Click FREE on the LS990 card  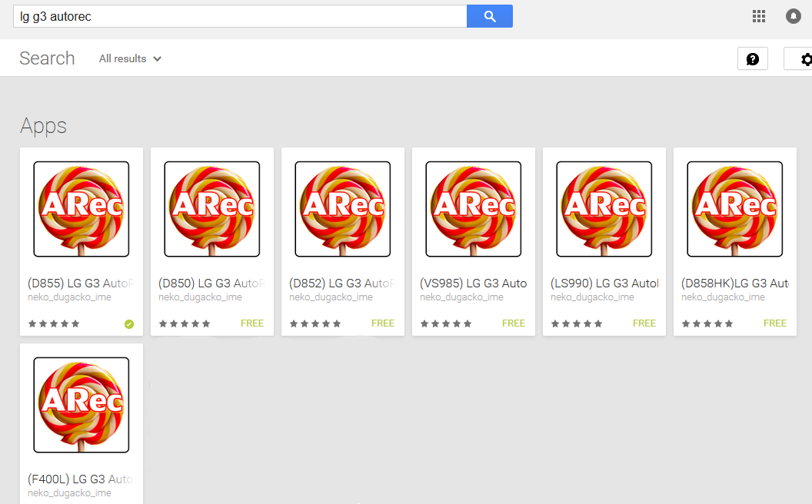click(x=644, y=323)
